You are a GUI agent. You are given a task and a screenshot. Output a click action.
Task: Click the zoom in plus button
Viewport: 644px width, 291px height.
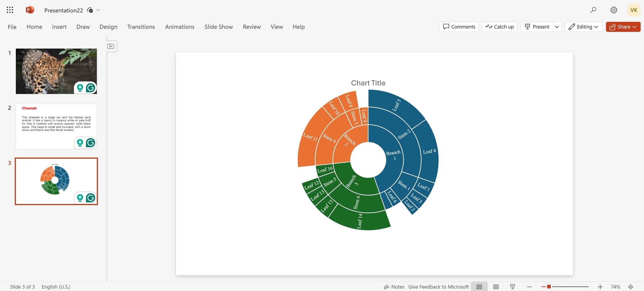pyautogui.click(x=600, y=287)
